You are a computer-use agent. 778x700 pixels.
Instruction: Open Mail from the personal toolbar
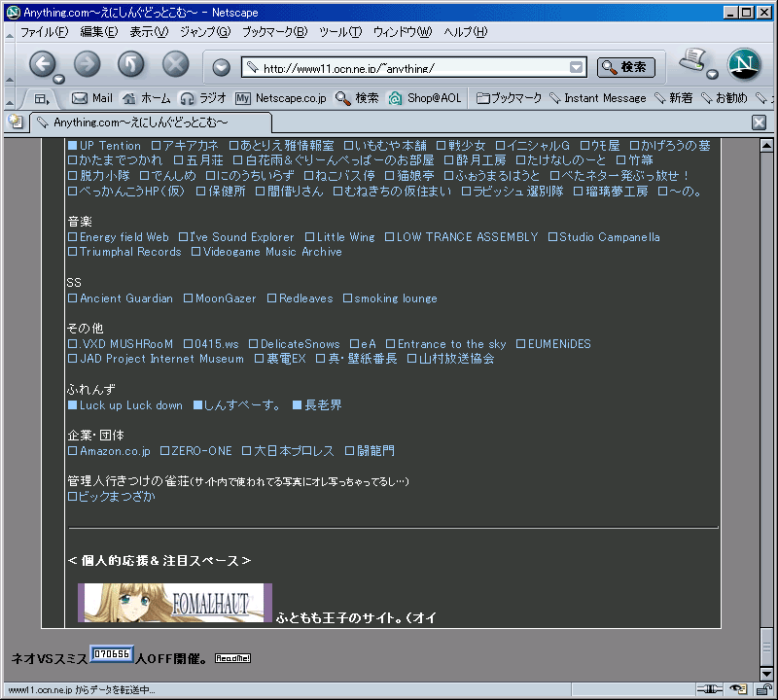[x=92, y=98]
